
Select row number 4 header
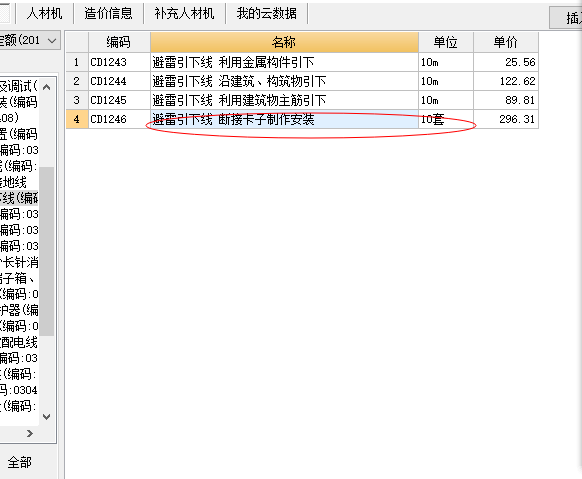click(77, 119)
